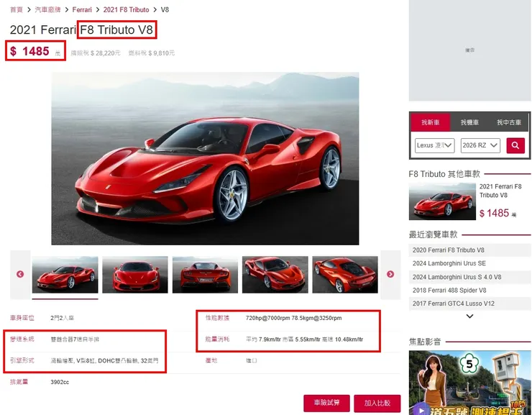Open 2017 Ferrari GTC4 Lusso V12 entry
Viewport: 532px width, 415px height.
pos(469,304)
